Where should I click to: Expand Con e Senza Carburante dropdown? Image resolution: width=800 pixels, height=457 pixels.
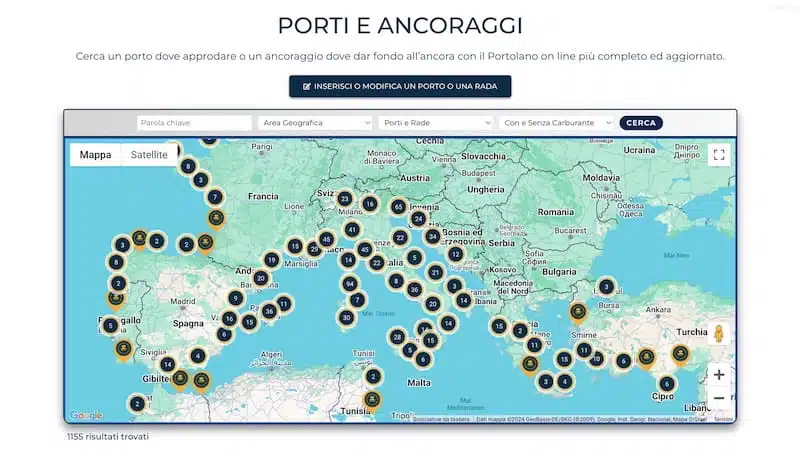[x=556, y=123]
